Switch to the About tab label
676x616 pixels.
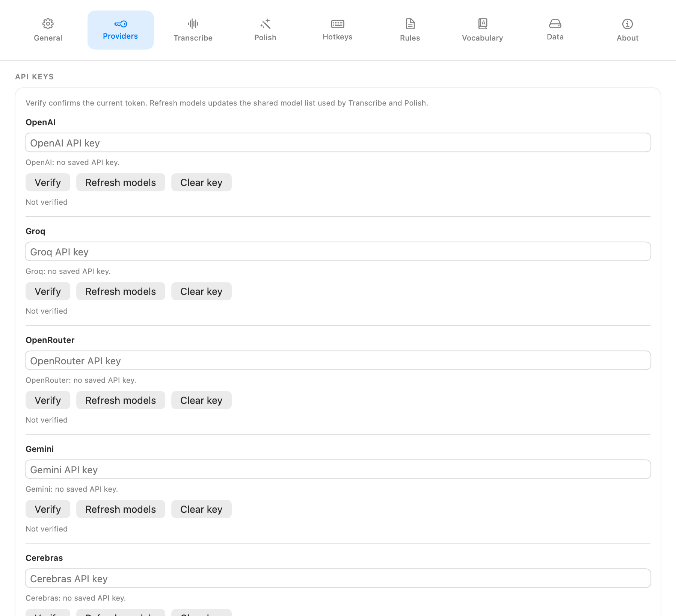tap(628, 38)
